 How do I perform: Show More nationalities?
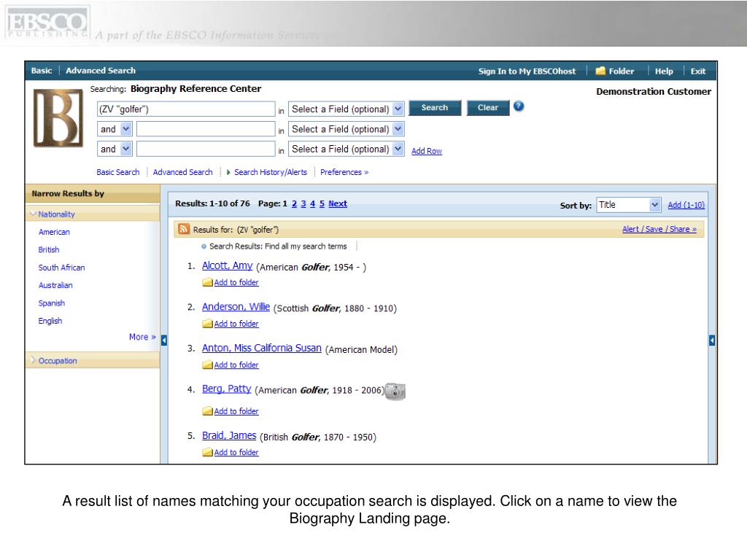[x=142, y=337]
